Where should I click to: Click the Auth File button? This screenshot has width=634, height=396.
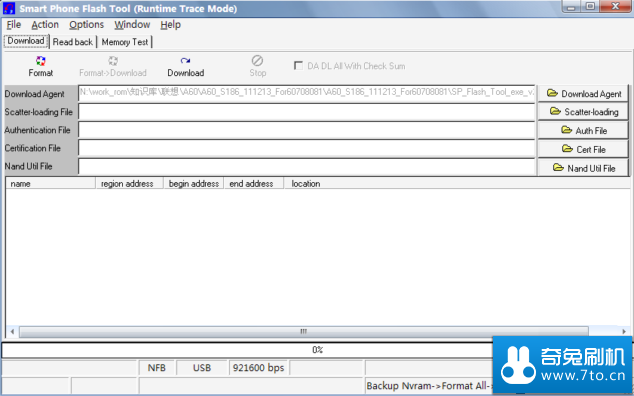coord(583,130)
